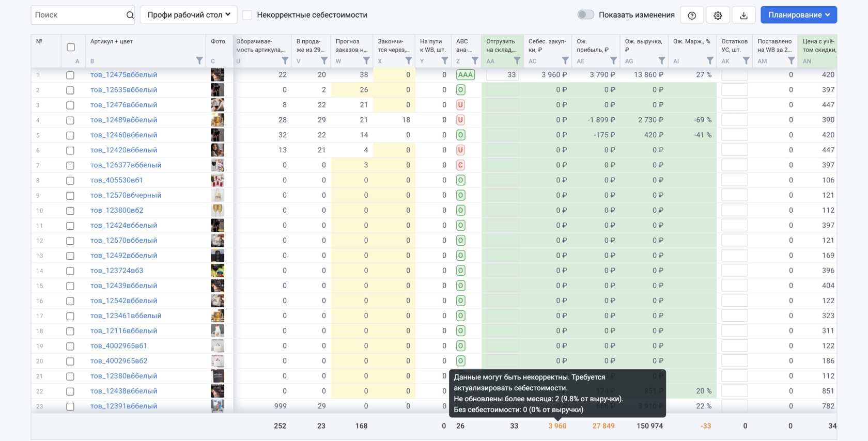Enable Некорректные себестоимости checkbox
The image size is (868, 441).
pyautogui.click(x=247, y=15)
